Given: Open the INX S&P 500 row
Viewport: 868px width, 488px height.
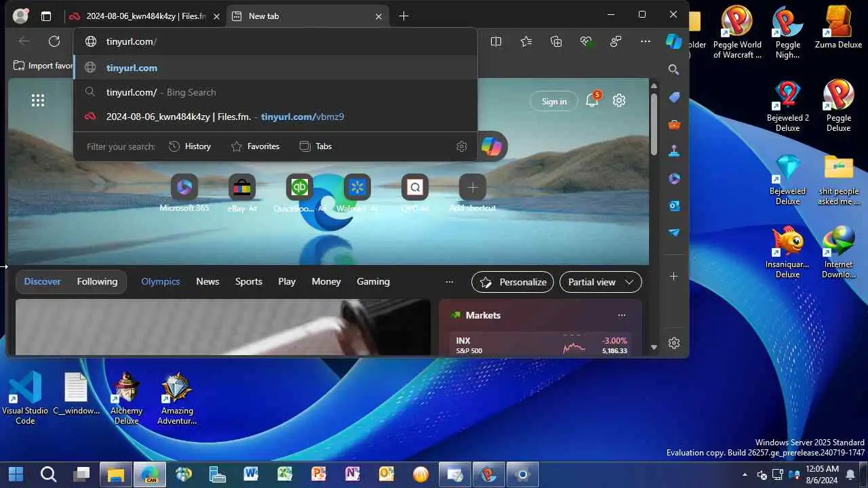Looking at the screenshot, I should tap(541, 346).
